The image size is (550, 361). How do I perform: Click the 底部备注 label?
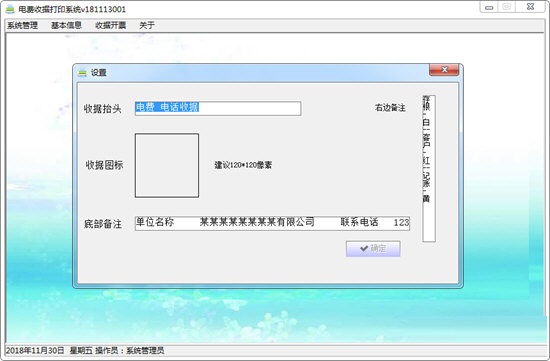point(103,224)
